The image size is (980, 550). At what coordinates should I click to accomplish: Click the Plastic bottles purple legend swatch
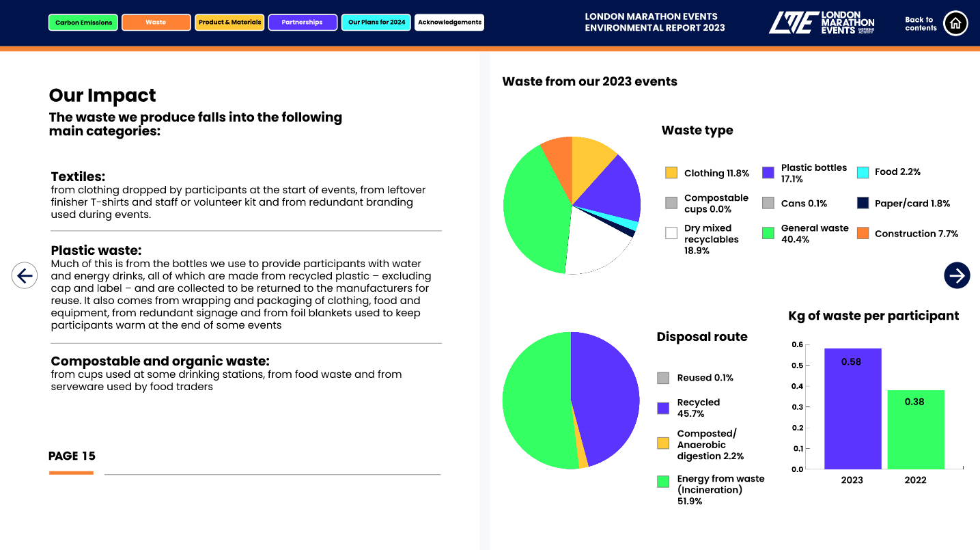click(x=768, y=173)
